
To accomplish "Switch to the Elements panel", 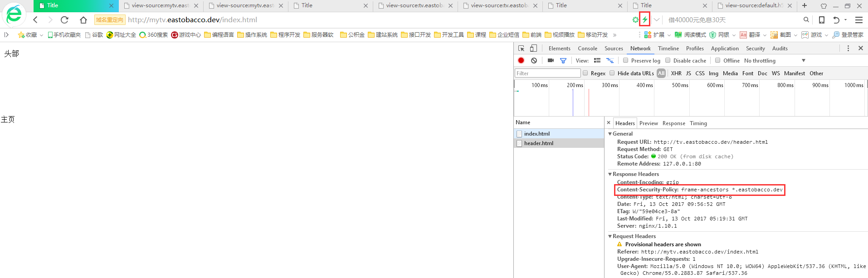I will 559,49.
